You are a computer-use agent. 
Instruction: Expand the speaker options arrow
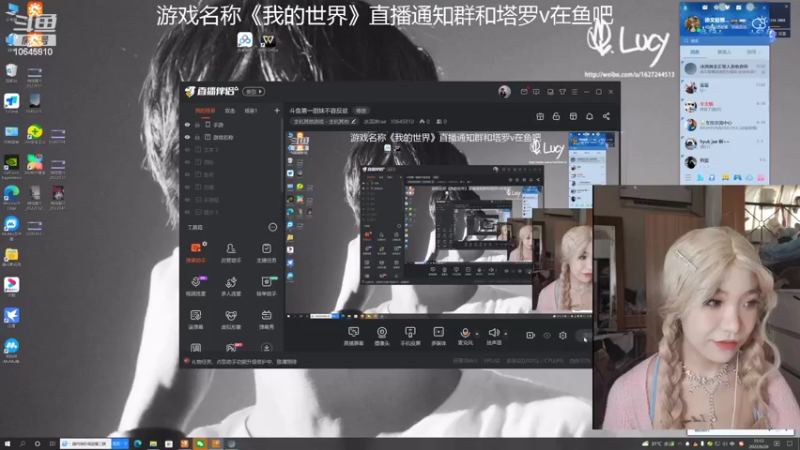click(506, 334)
